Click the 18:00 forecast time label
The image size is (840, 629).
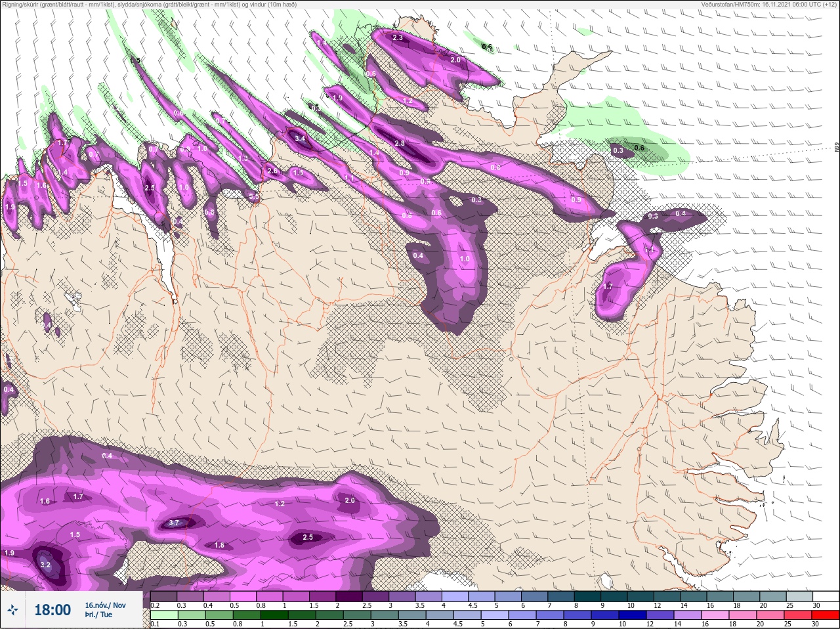[52, 610]
